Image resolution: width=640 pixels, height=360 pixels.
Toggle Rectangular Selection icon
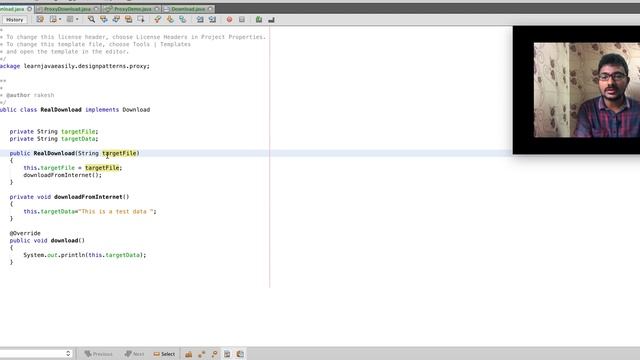(x=141, y=20)
